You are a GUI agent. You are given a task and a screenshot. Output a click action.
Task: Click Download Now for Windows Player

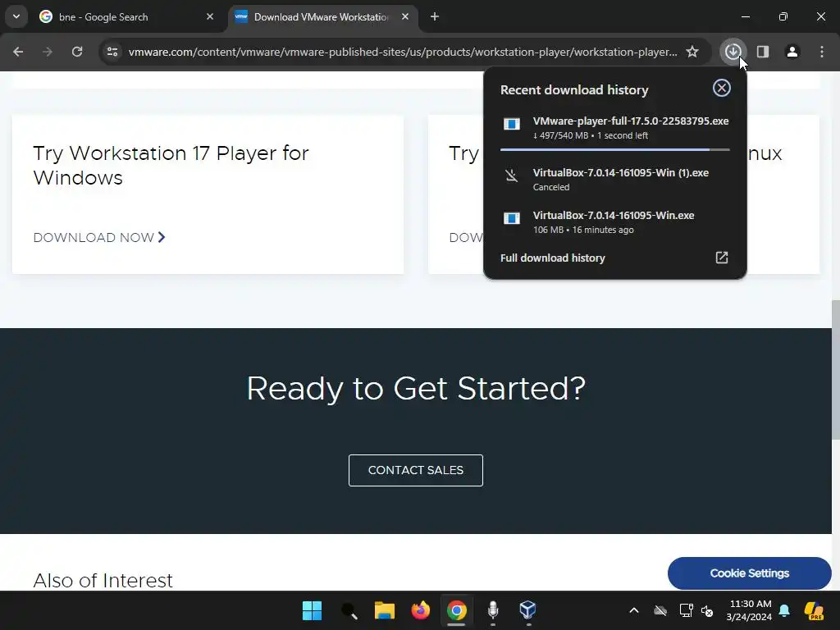point(99,237)
